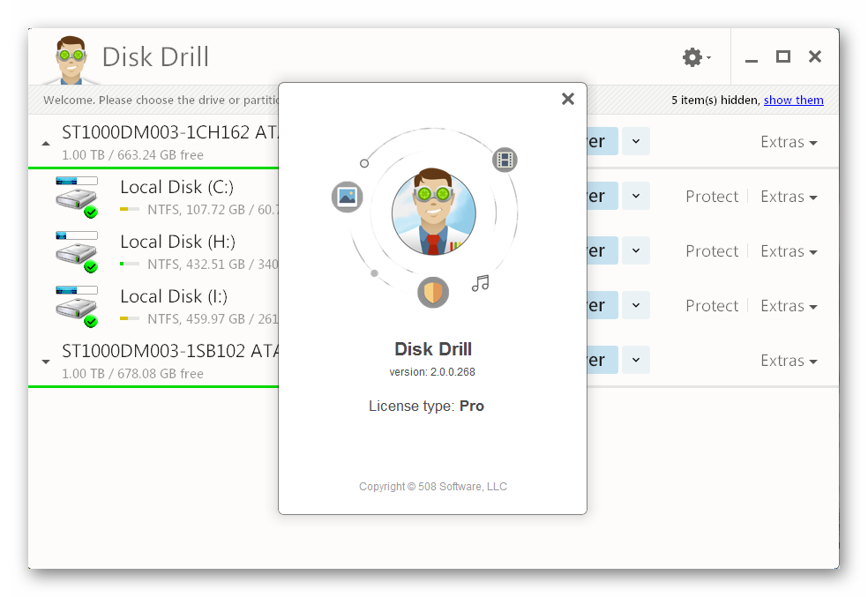
Task: Click the music notes icon
Action: (481, 283)
